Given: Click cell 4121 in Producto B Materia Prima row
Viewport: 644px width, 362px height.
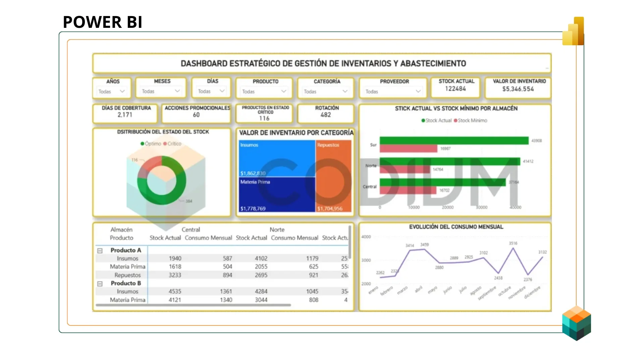Looking at the screenshot, I should (175, 300).
